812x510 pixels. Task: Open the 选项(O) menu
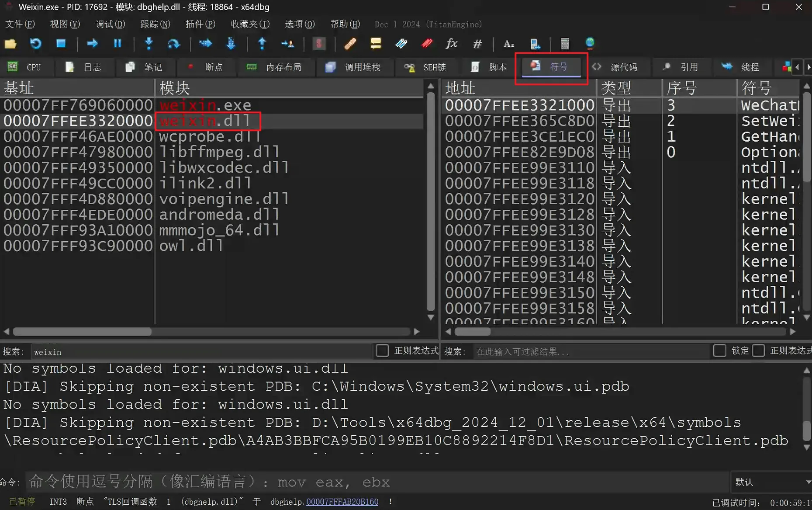click(300, 24)
